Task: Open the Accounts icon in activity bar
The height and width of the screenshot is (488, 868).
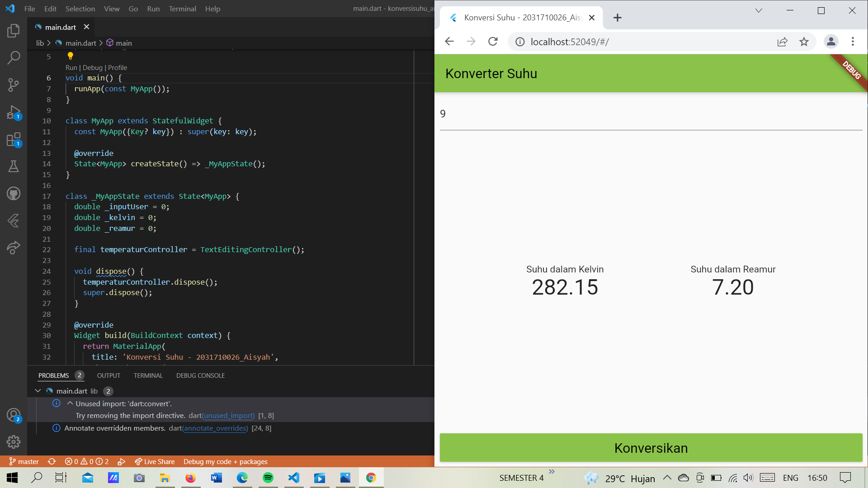Action: [14, 415]
